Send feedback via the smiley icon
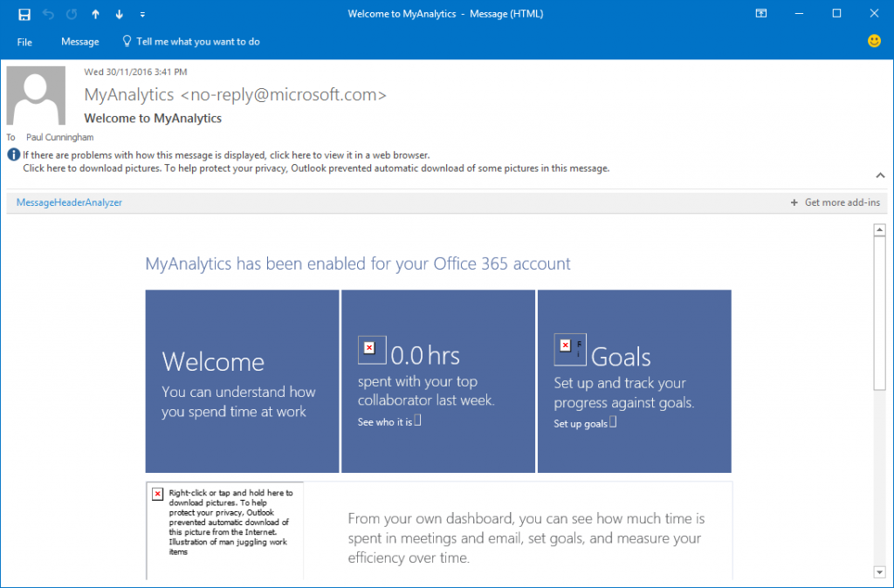The height and width of the screenshot is (588, 894). pos(874,41)
